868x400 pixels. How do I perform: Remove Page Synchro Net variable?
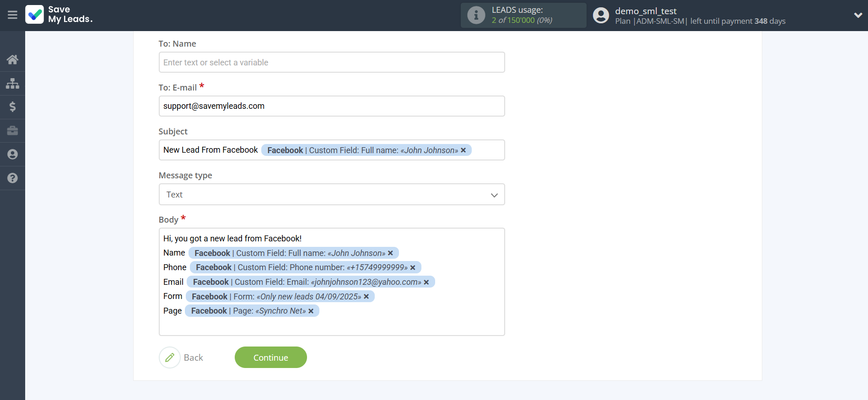[311, 311]
